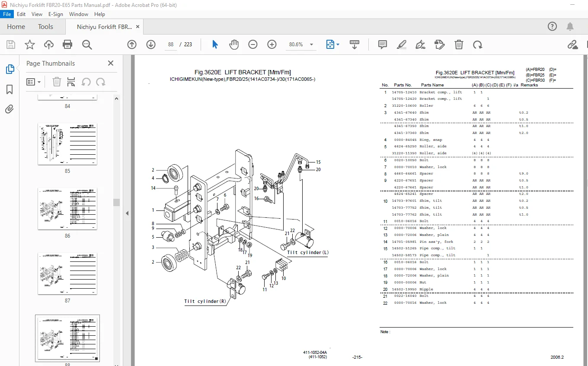Open the Bookmarks sidebar panel
The height and width of the screenshot is (366, 588).
(10, 89)
